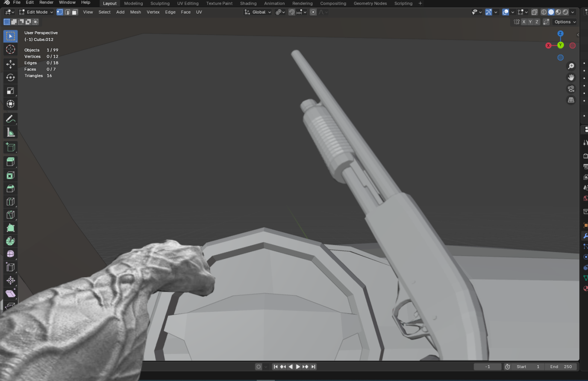The image size is (588, 381).
Task: Toggle X axis mirror
Action: 524,22
